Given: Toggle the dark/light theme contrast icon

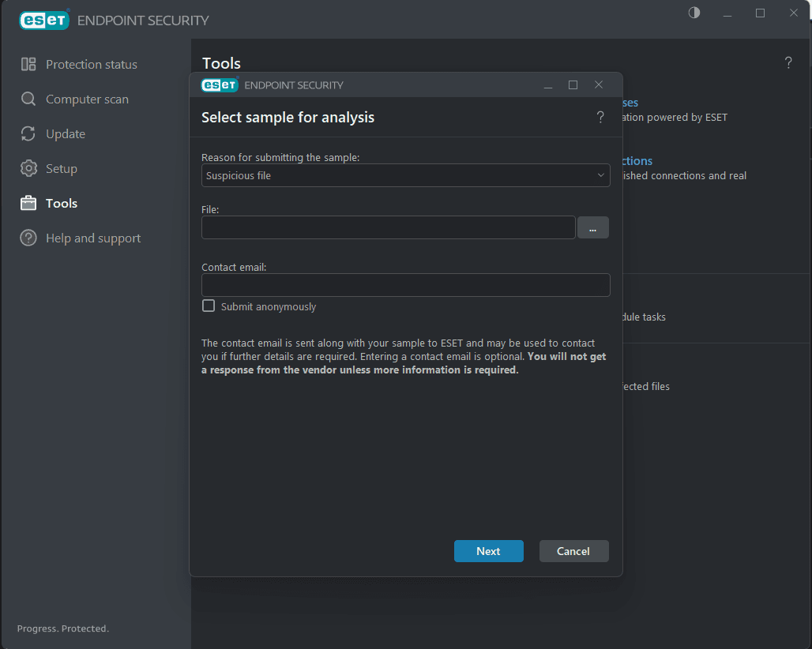Looking at the screenshot, I should pos(694,13).
